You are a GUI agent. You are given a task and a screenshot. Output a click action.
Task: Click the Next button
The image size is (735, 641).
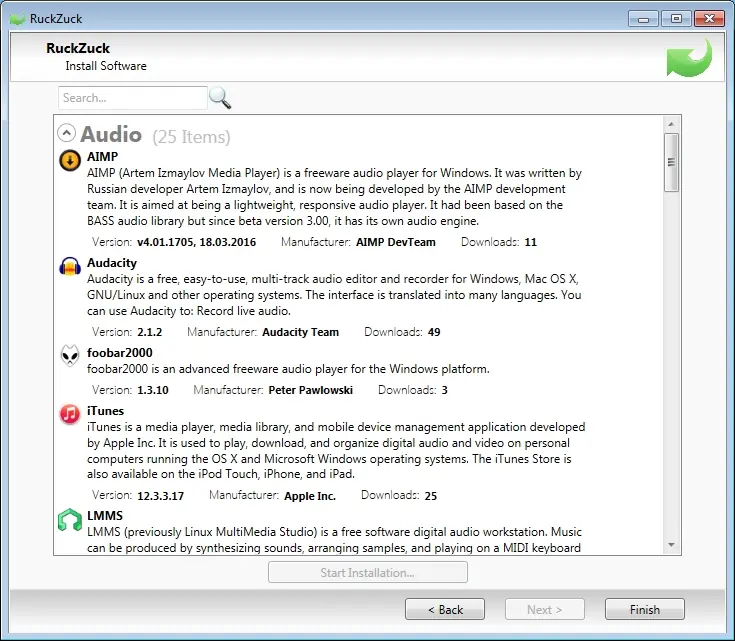pos(545,609)
